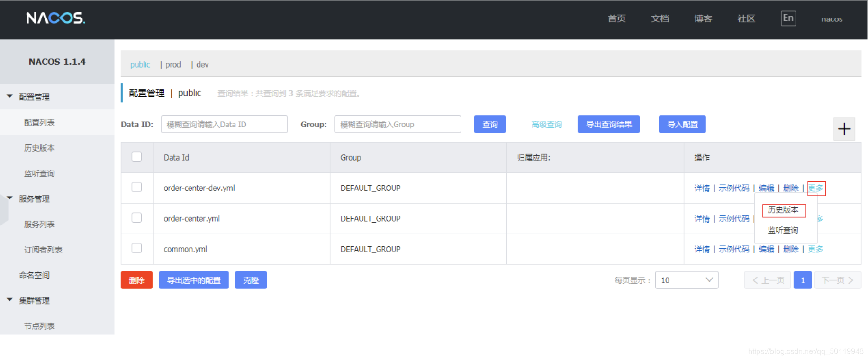Click the plus icon to add configuration
This screenshot has width=868, height=360.
(844, 129)
